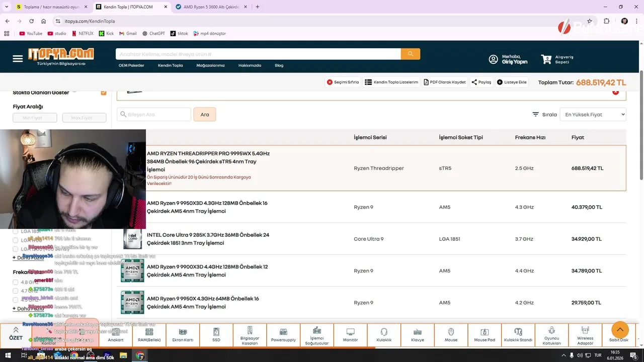Viewport: 644px width, 362px height.
Task: Click the orange scroll-to-top arrow button
Action: (620, 330)
